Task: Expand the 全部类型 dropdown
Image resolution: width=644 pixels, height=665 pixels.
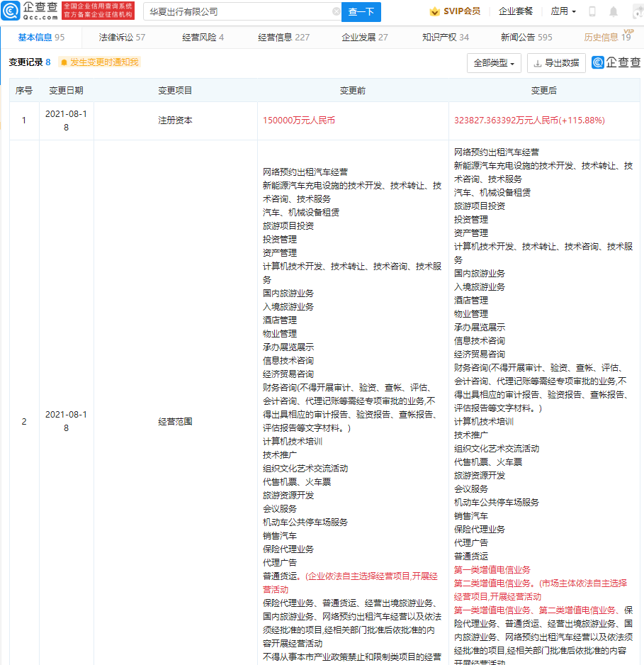Action: (x=494, y=63)
